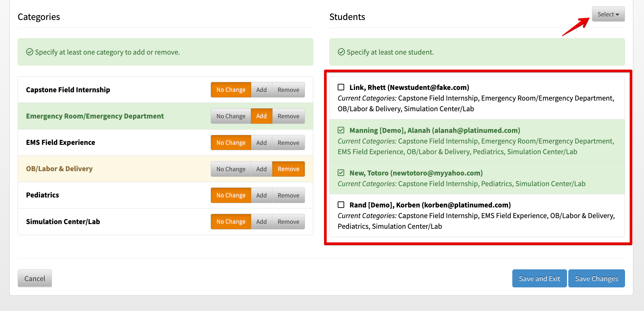Choose Remove for Emergency Room/Emergency Department

(288, 116)
